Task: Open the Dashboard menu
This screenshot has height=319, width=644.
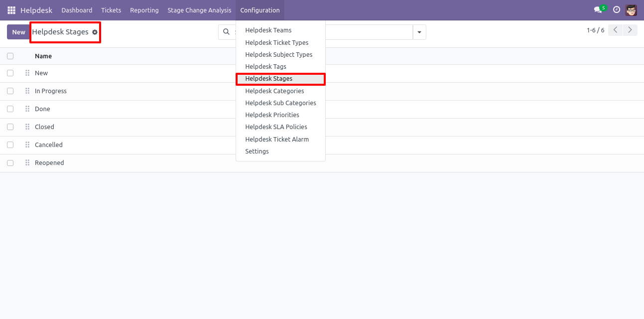Action: click(x=77, y=10)
